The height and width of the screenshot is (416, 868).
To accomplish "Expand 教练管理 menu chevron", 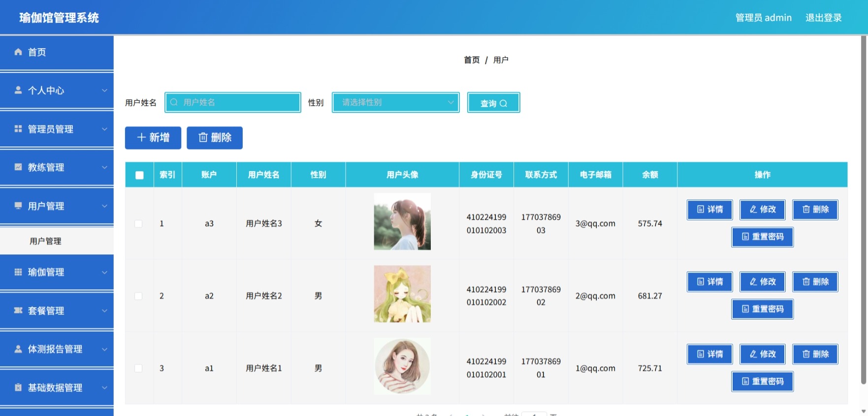I will [x=104, y=167].
